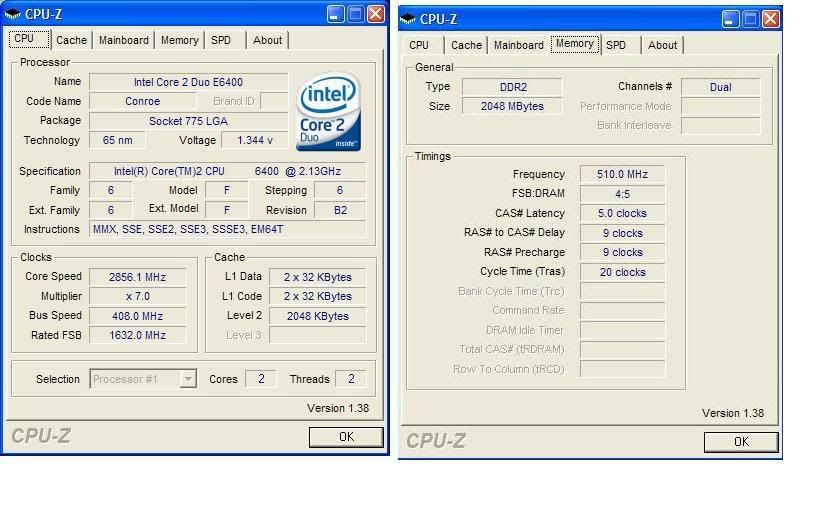Click the memory Size value '2048 MBytes'
840x525 pixels.
click(x=513, y=106)
